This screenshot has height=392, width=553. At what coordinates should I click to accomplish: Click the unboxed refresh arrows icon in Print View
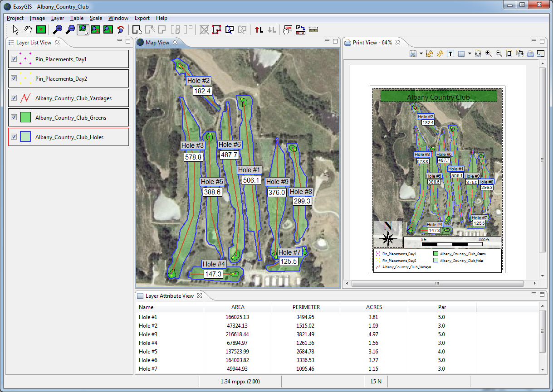point(440,53)
